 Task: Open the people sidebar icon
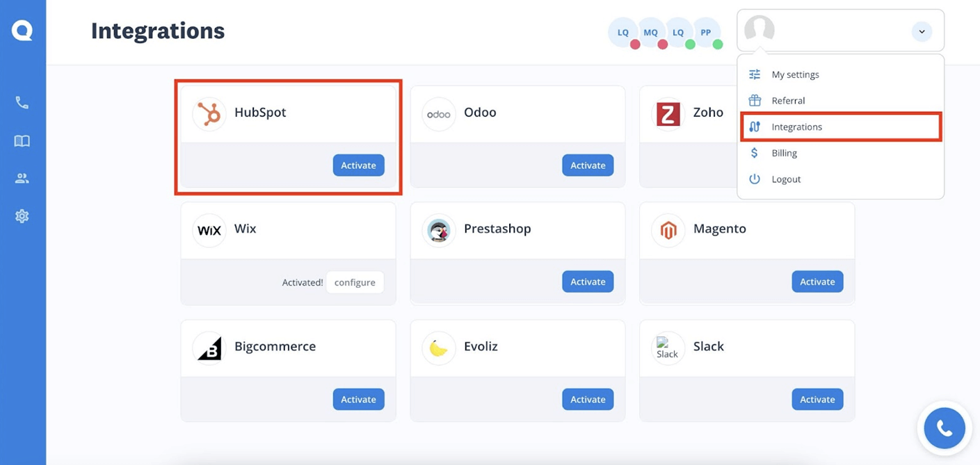[22, 179]
